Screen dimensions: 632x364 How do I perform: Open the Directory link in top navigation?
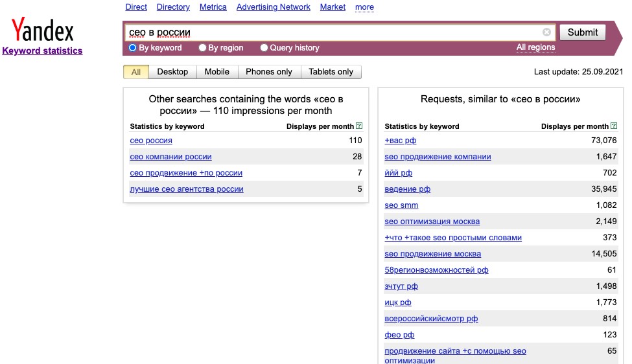tap(173, 7)
